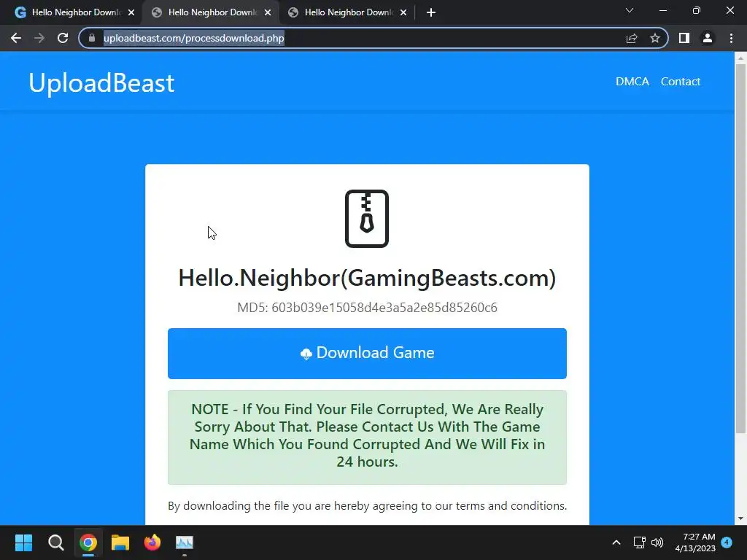
Task: Close the first Hello Neighbor tab
Action: coord(131,12)
